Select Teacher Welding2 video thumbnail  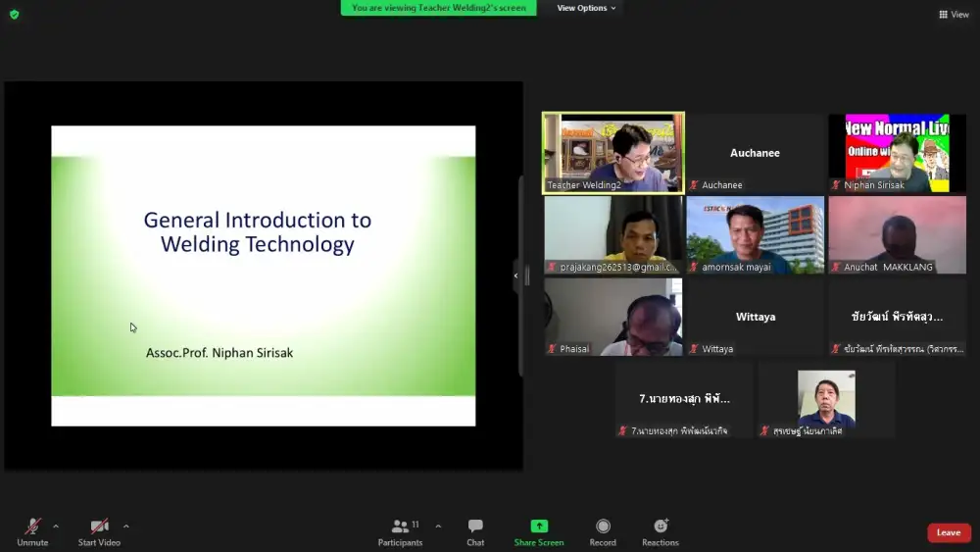click(613, 152)
